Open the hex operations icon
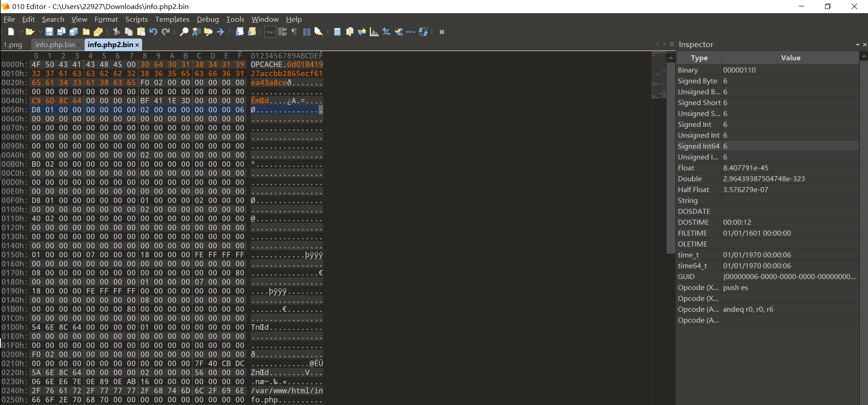The height and width of the screenshot is (405, 868). point(386,32)
